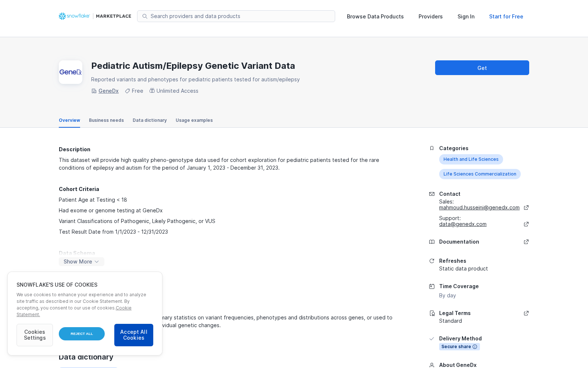Click Sign In in the header
Screen dimensions: 588x368
466,17
